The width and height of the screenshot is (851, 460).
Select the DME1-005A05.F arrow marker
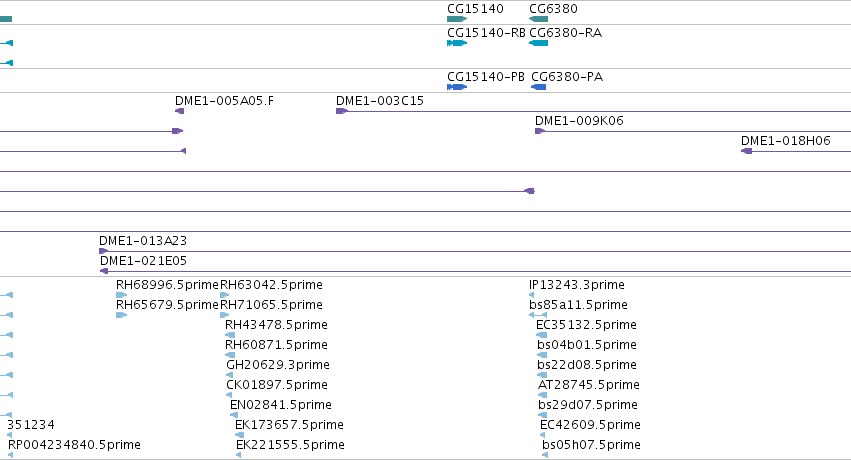tap(180, 111)
